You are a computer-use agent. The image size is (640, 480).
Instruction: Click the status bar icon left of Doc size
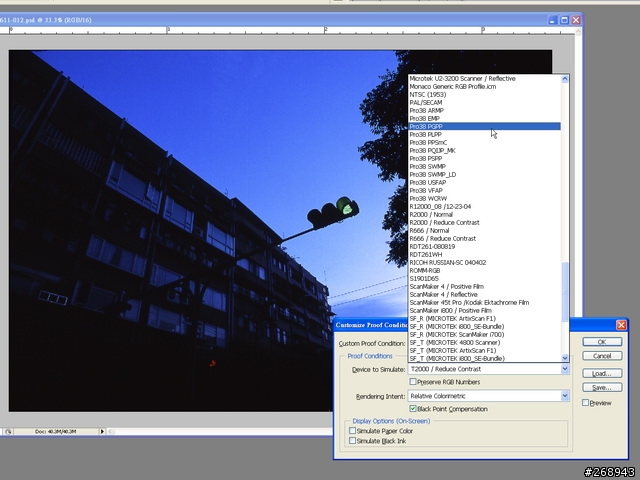[8, 431]
